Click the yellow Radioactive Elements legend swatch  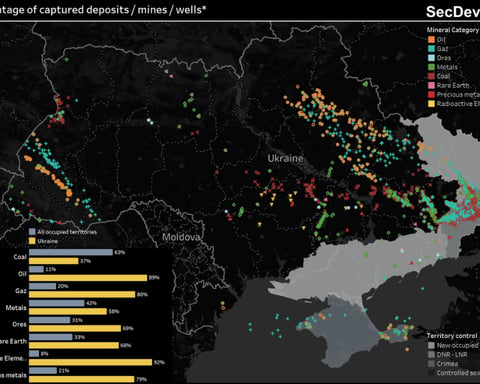coord(431,104)
